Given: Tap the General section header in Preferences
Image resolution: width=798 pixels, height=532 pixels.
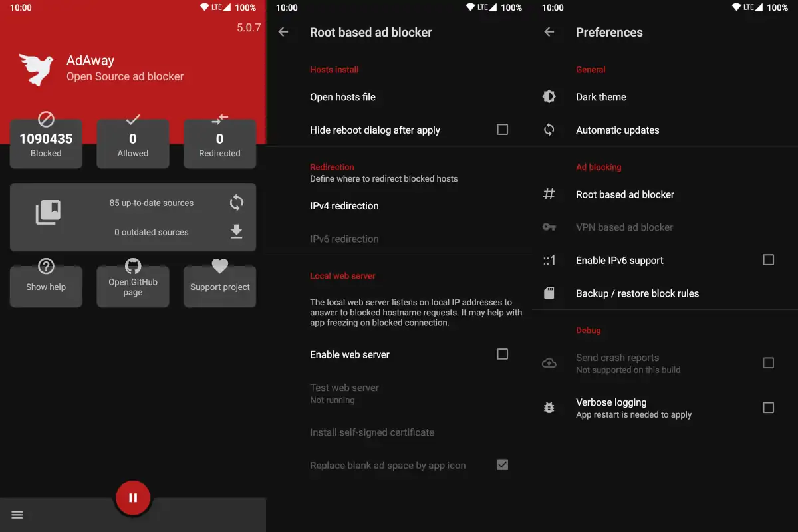Looking at the screenshot, I should click(x=591, y=70).
